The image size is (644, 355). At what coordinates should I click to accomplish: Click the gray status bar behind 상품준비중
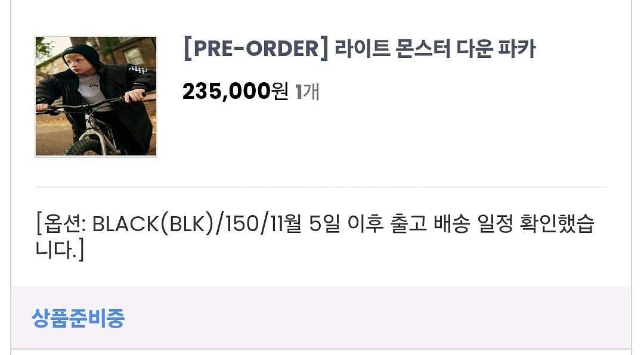click(x=321, y=317)
